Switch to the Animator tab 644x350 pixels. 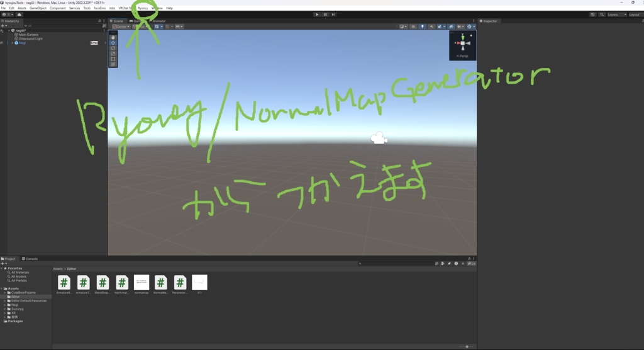tap(157, 21)
